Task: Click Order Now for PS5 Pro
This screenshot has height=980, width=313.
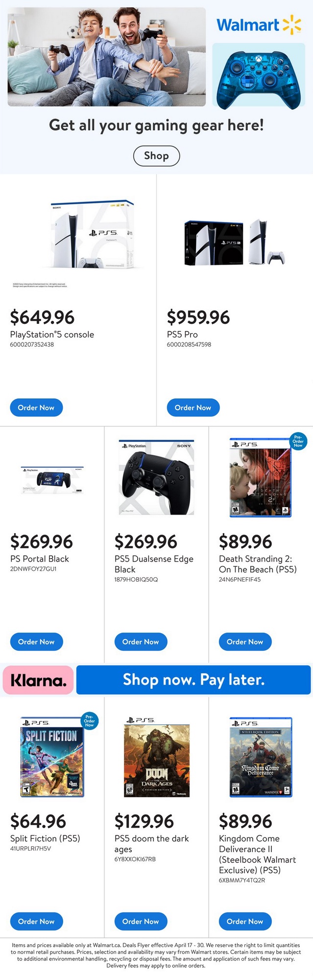Action: 193,408
